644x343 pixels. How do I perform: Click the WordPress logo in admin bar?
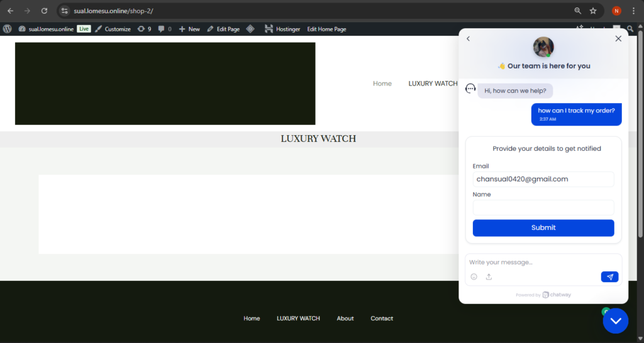click(x=8, y=29)
